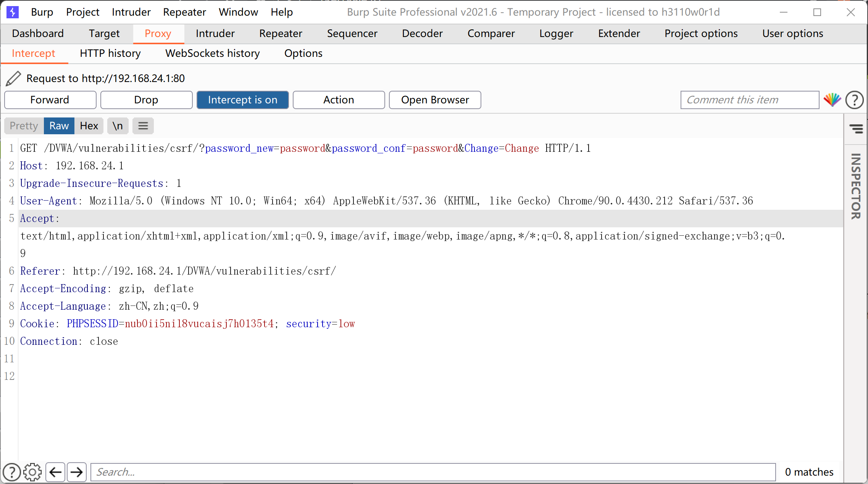This screenshot has height=484, width=868.
Task: Go to next search match arrow
Action: (x=77, y=472)
